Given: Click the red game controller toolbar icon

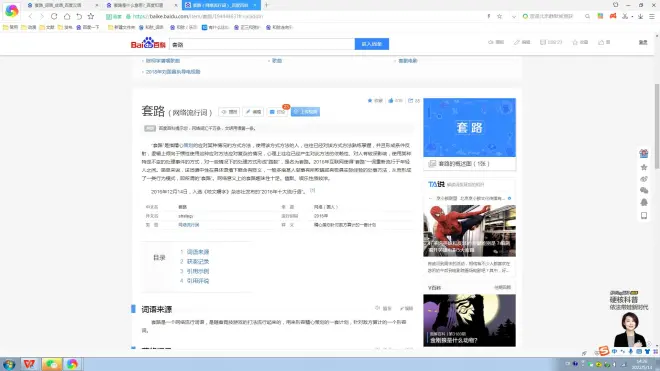Looking at the screenshot, I should point(613,16).
